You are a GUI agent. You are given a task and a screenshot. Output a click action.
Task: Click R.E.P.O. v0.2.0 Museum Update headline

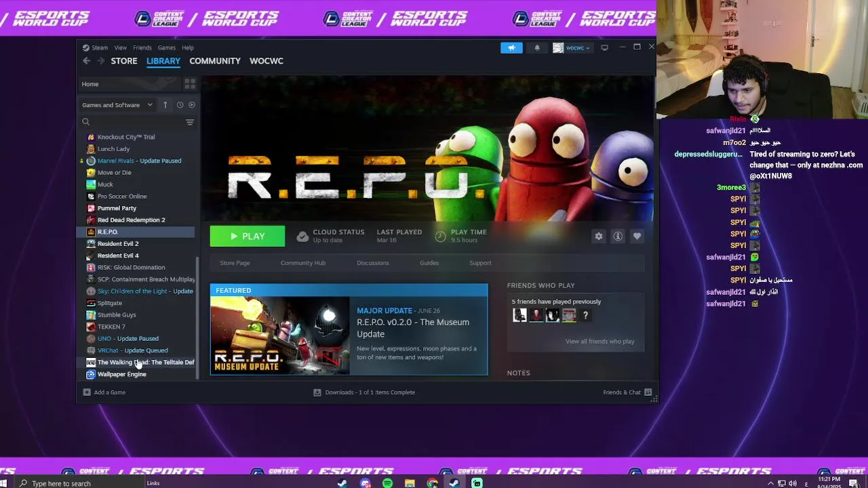413,328
